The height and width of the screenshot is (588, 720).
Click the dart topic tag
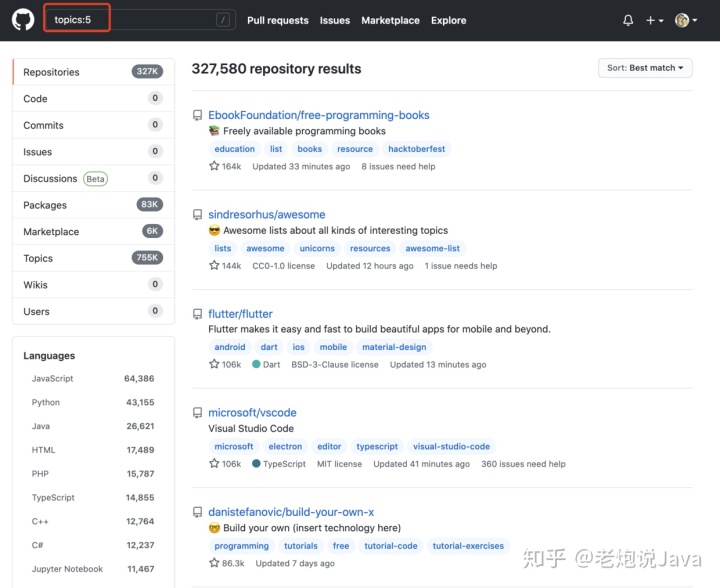[269, 347]
